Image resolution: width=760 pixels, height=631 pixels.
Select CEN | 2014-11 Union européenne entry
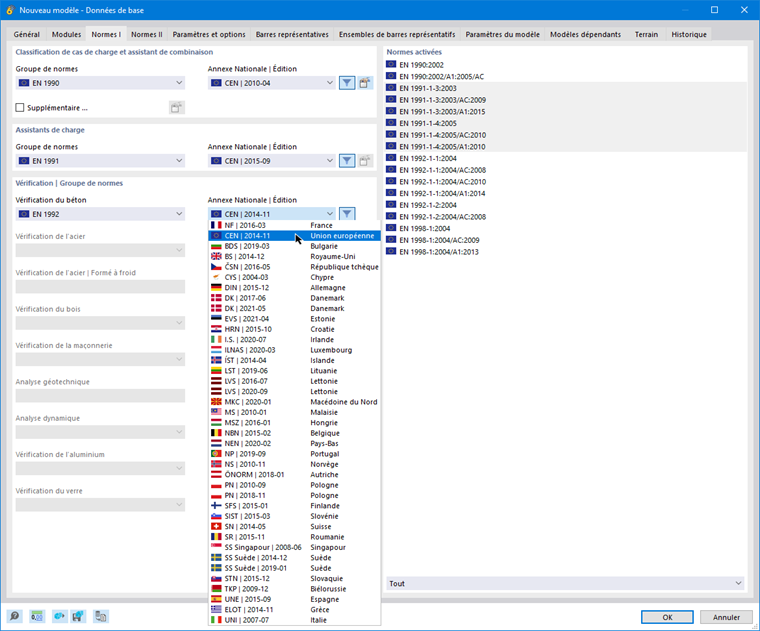295,236
